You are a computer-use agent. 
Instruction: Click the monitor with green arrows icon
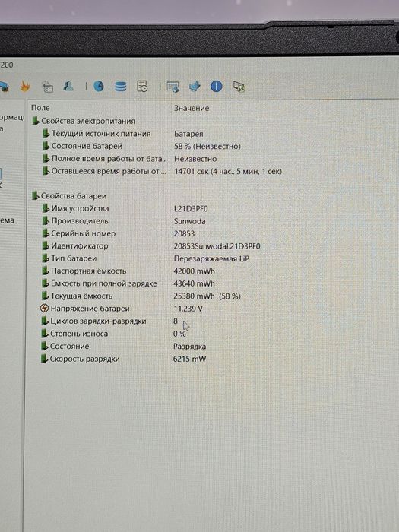[x=239, y=87]
